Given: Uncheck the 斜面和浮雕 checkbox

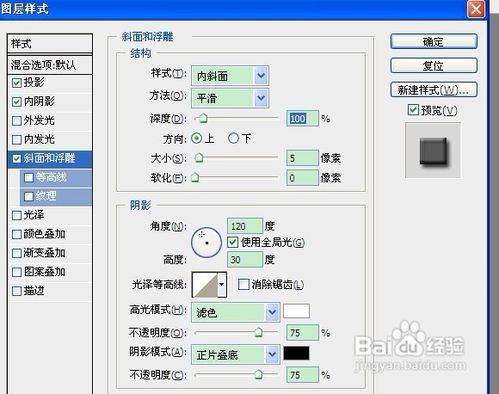Looking at the screenshot, I should point(17,158).
